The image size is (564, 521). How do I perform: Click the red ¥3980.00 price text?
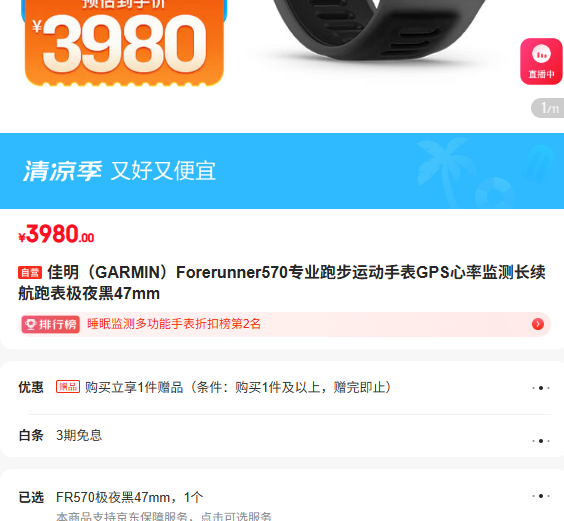click(56, 234)
